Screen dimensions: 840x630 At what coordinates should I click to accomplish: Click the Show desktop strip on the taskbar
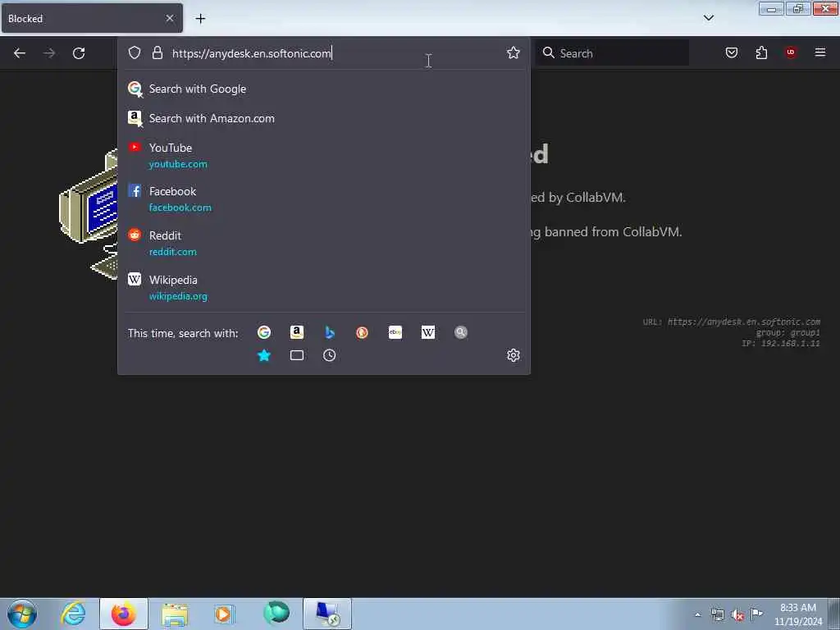point(834,614)
